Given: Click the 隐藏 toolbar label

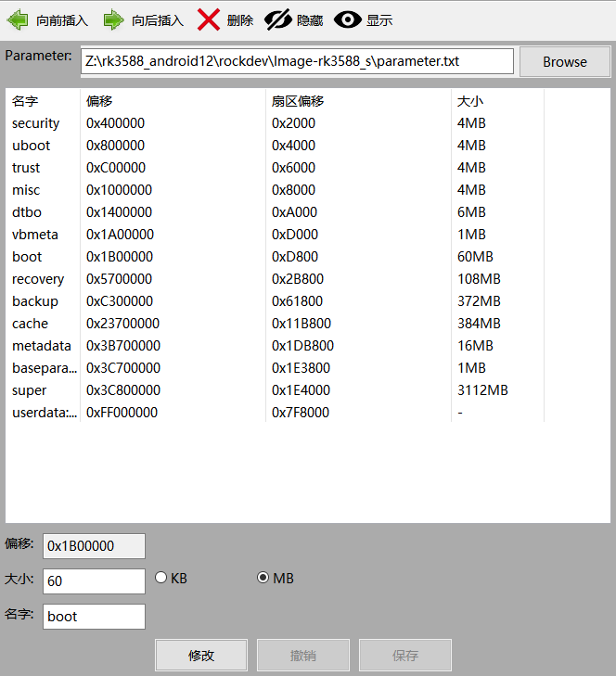Looking at the screenshot, I should click(310, 20).
